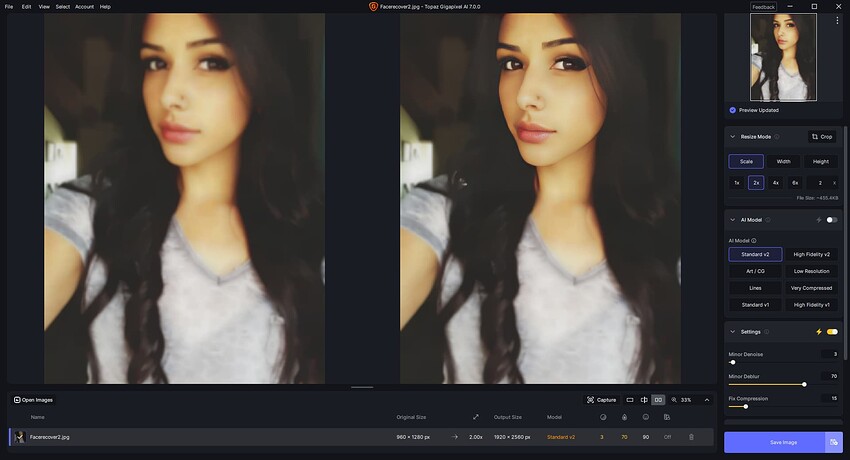Click the zoom magnifier icon beside 33%
850x460 pixels.
pos(674,400)
